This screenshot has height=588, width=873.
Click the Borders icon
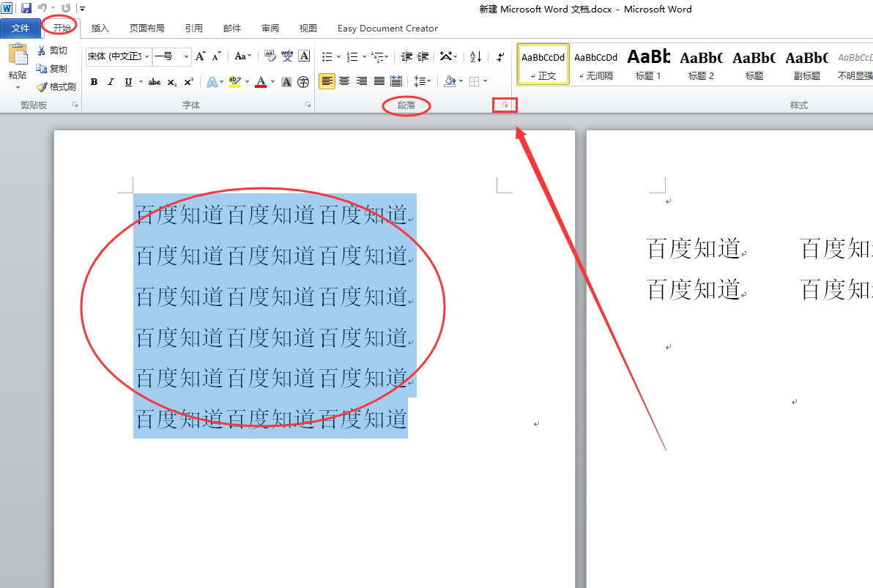pos(475,81)
